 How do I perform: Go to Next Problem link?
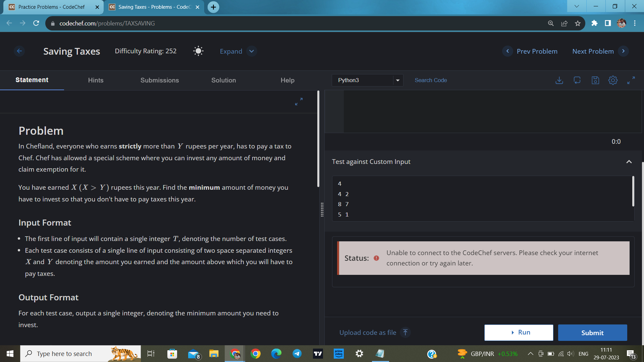pos(593,51)
